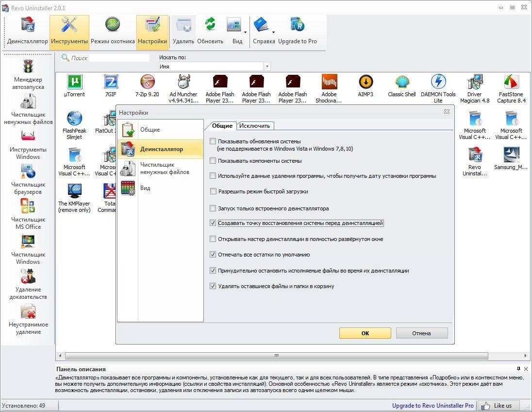532x412 pixels.
Task: Uncheck Удалять оставшиеся файлы в корзину
Action: (213, 286)
